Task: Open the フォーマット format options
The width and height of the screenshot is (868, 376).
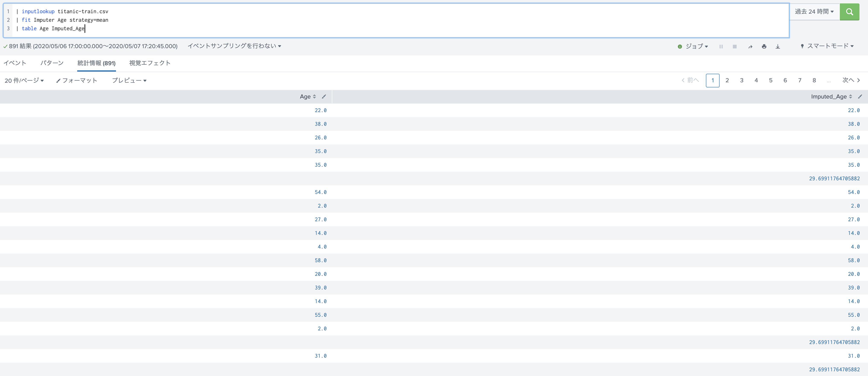Action: 77,81
